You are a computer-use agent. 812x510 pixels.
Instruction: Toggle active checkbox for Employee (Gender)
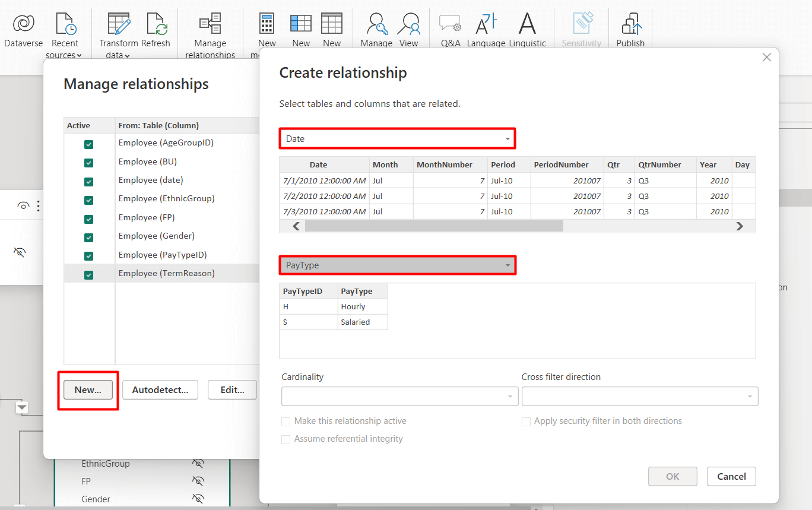pyautogui.click(x=88, y=237)
